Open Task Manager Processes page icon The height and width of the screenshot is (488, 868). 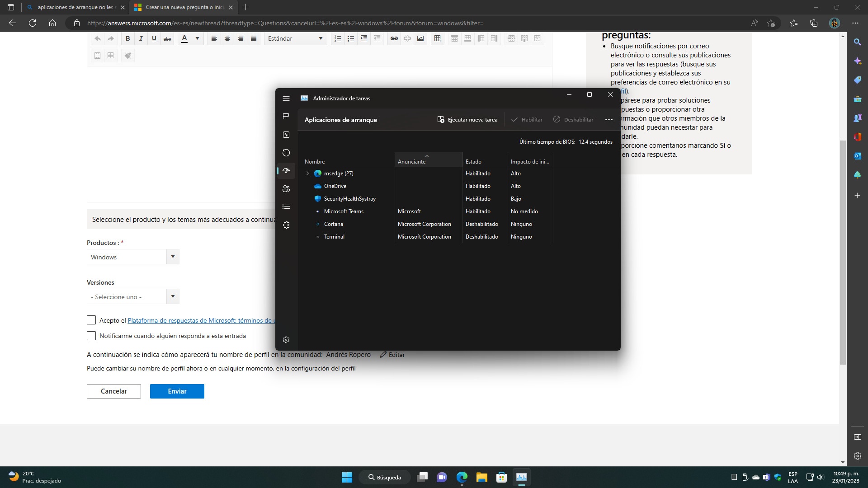coord(286,117)
